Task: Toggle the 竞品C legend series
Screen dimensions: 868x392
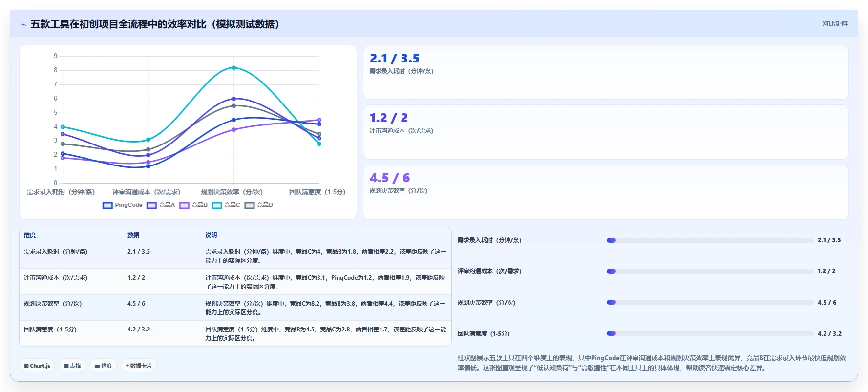Action: coord(226,205)
